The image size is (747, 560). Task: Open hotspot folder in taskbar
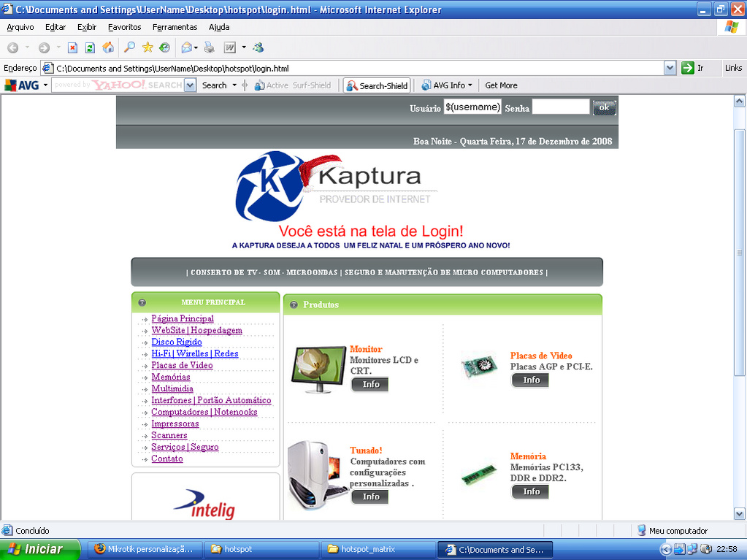[x=261, y=549]
